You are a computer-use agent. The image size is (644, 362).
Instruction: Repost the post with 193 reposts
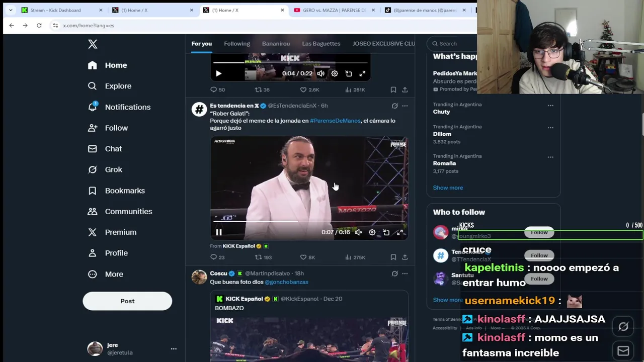[x=263, y=257]
